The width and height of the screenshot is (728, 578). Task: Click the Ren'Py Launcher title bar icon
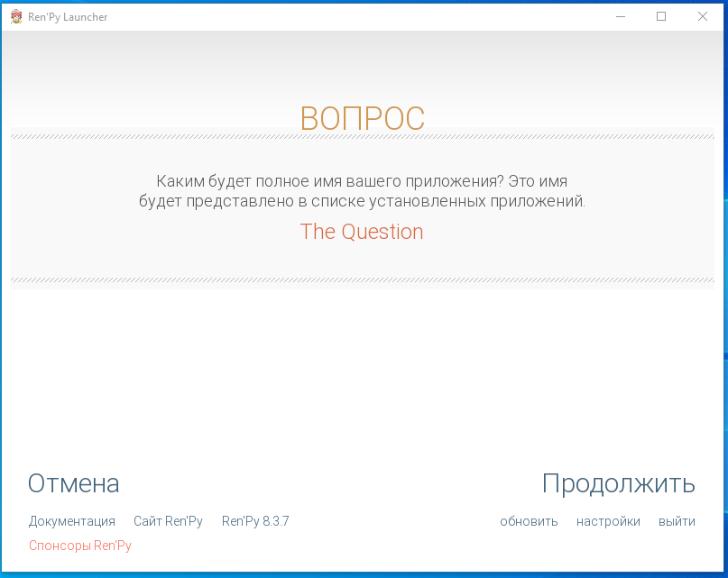(16, 17)
